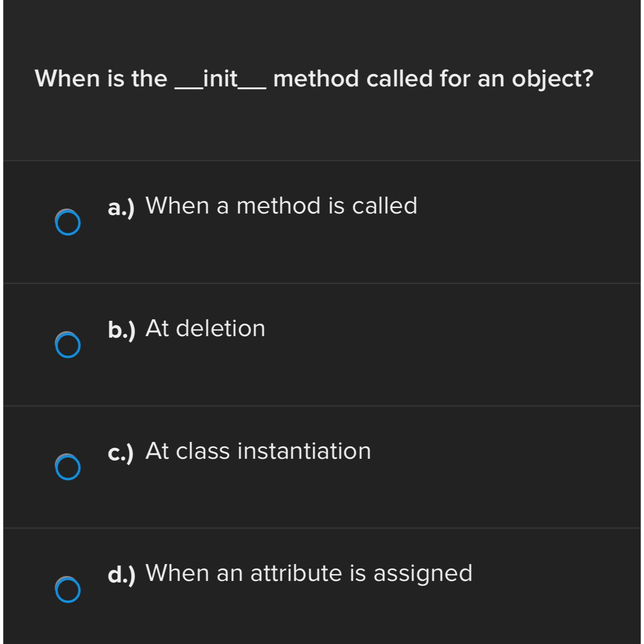Select the radio button for option c

click(x=68, y=468)
